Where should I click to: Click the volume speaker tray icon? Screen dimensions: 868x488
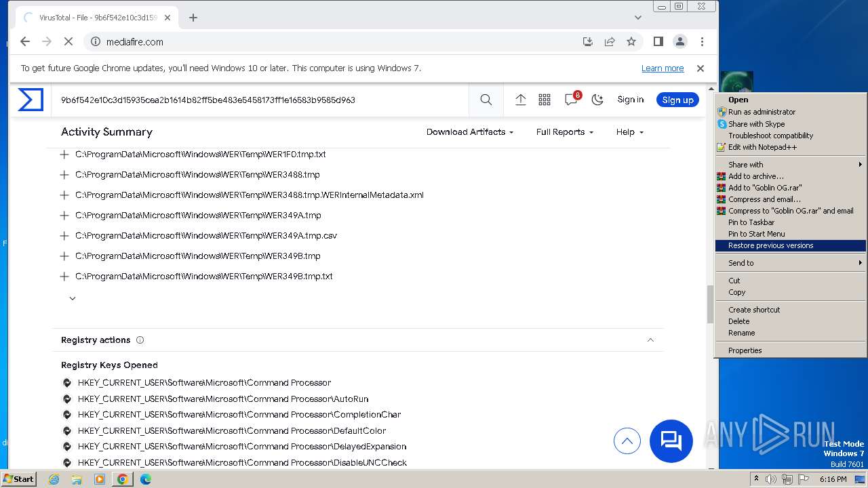(x=771, y=479)
